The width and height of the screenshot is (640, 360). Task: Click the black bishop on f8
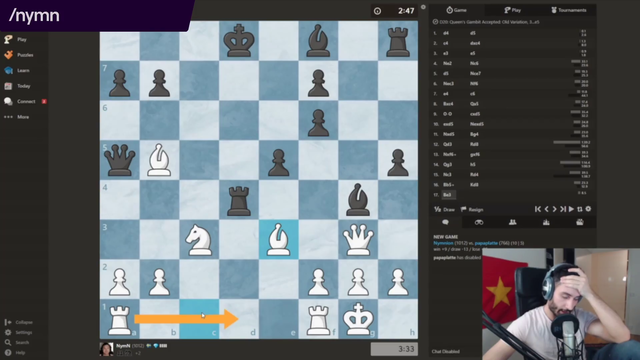[x=318, y=41]
